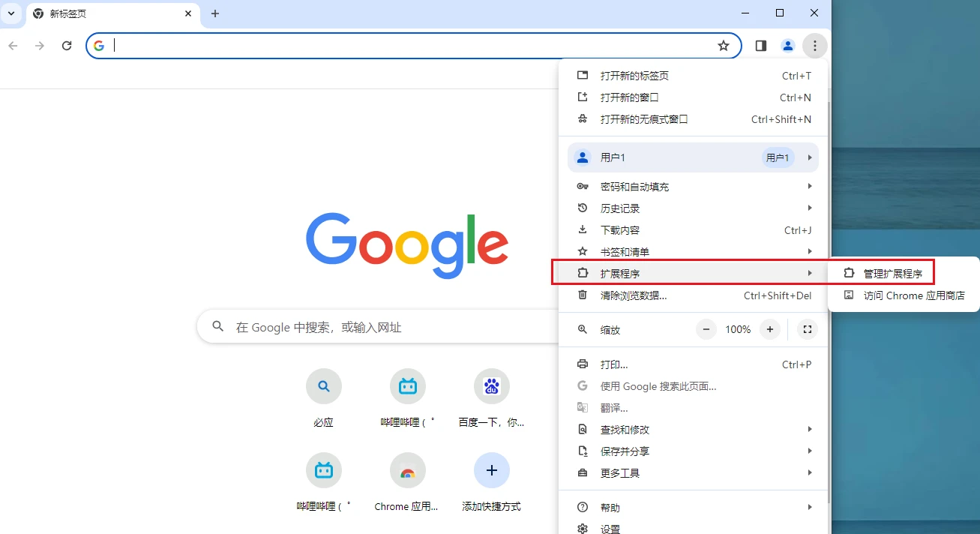This screenshot has width=980, height=534.
Task: Select 打印... menu entry
Action: 693,364
